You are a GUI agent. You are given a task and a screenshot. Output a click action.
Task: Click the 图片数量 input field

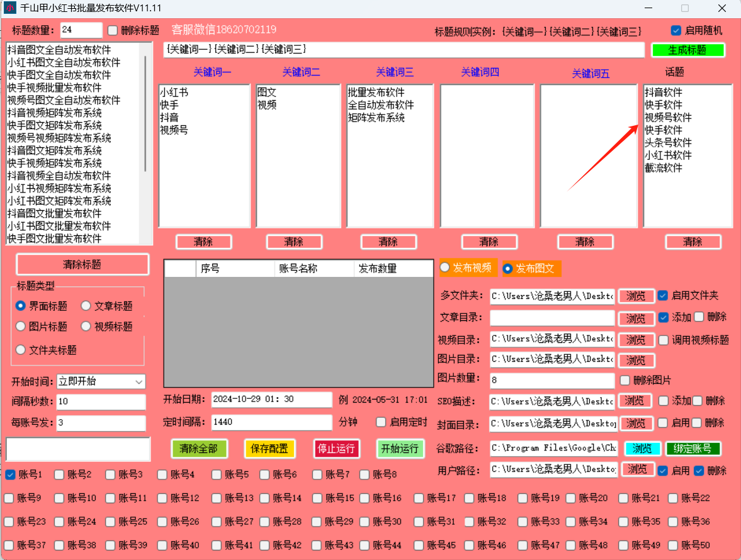click(552, 380)
